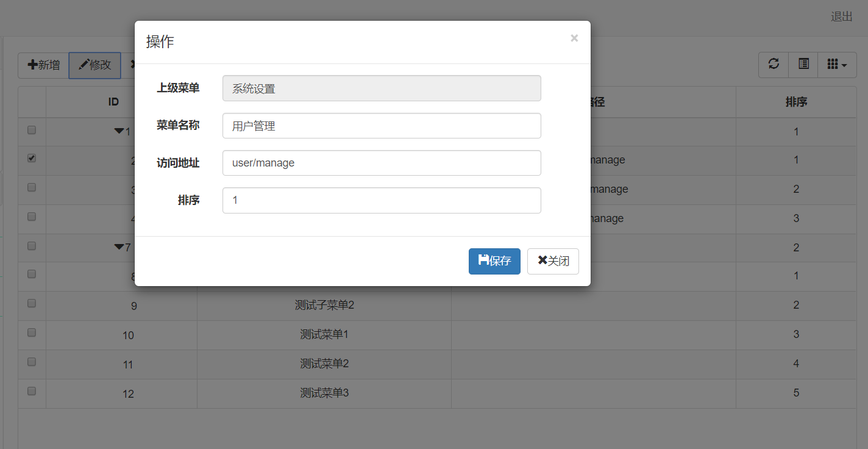The height and width of the screenshot is (449, 868).
Task: Click the X icon on the 关闭 button
Action: (541, 261)
